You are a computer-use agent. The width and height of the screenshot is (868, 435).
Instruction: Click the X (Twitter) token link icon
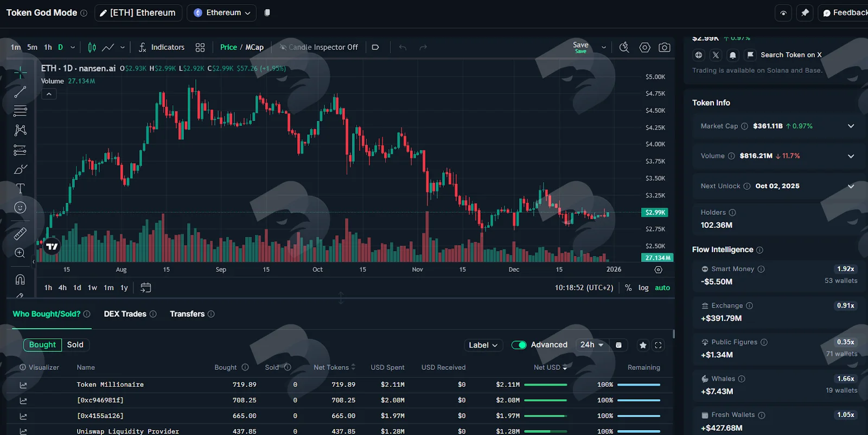[716, 55]
